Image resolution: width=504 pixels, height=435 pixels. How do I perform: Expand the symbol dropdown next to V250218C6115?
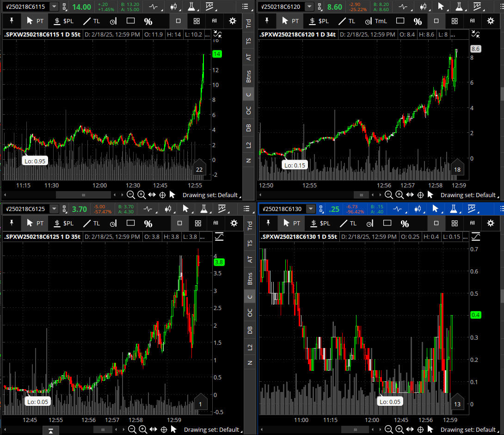(x=54, y=6)
